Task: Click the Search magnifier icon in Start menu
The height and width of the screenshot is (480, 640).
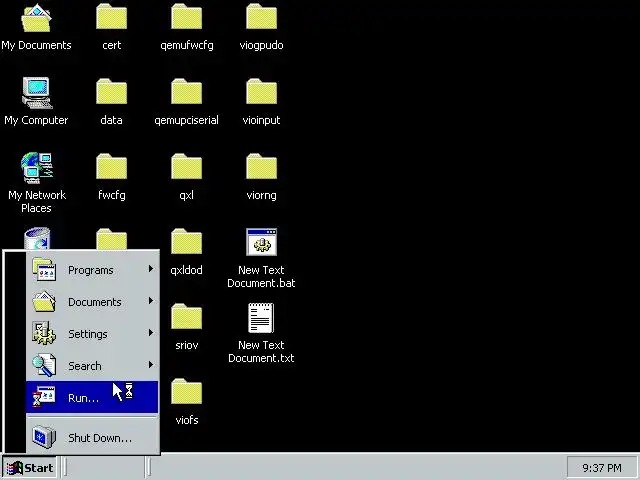Action: pyautogui.click(x=44, y=365)
